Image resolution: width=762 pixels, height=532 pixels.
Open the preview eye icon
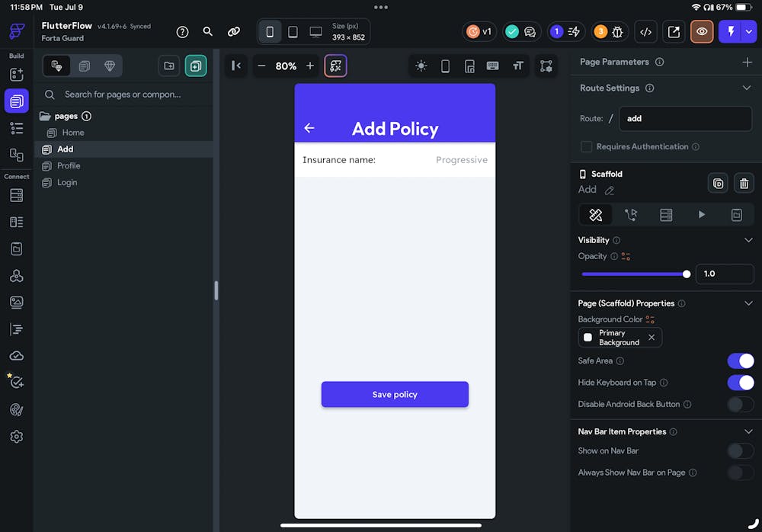pyautogui.click(x=702, y=32)
